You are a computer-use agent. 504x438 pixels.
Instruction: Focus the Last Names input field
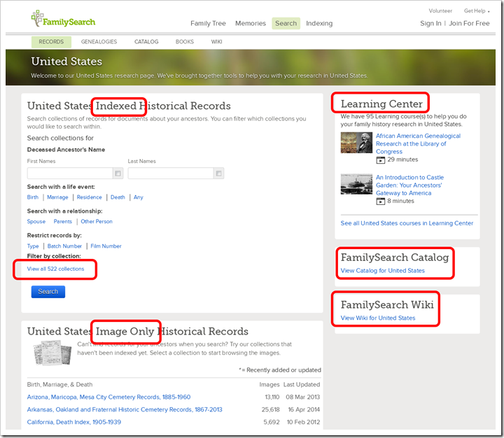coord(171,174)
